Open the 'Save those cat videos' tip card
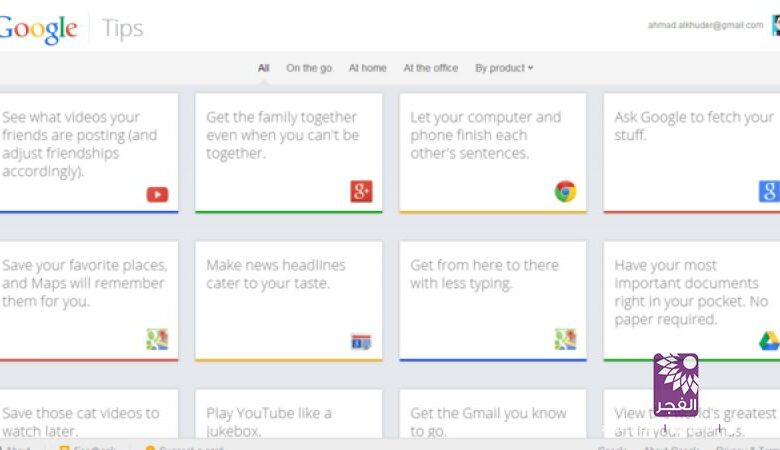780x450 pixels. pyautogui.click(x=85, y=418)
